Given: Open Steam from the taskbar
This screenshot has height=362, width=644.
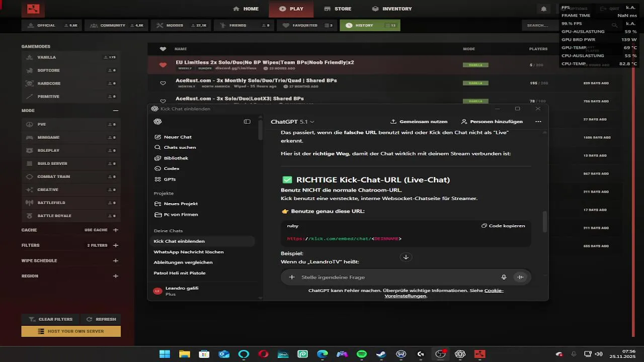Looking at the screenshot, I should [381, 354].
